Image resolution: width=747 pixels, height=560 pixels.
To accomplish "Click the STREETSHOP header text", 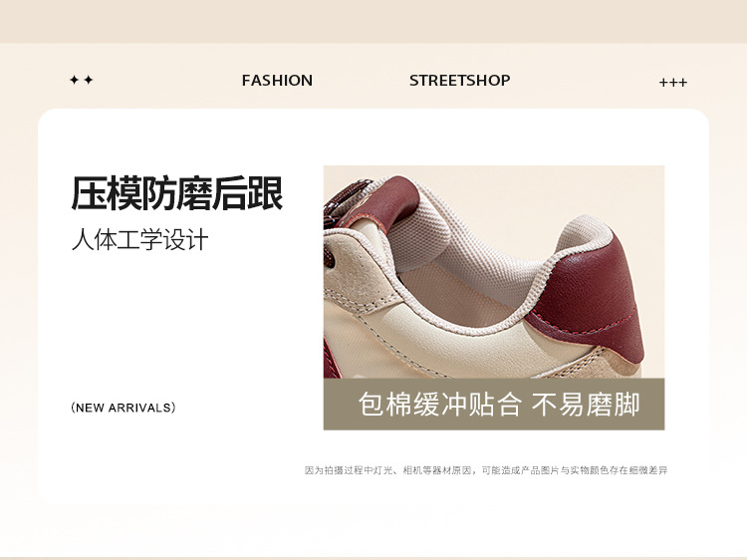I will (x=459, y=80).
